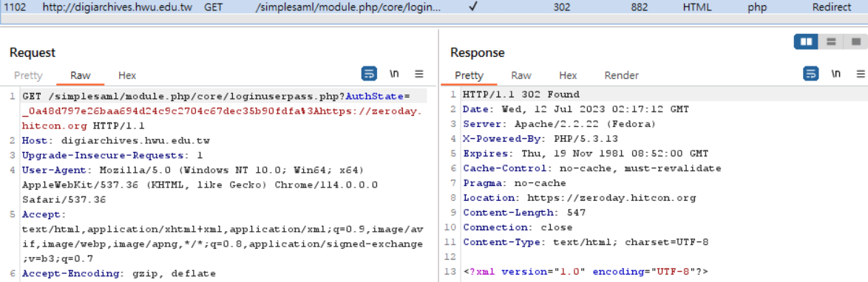Click Upgrade-Insecure-Requests header line

tap(112, 155)
